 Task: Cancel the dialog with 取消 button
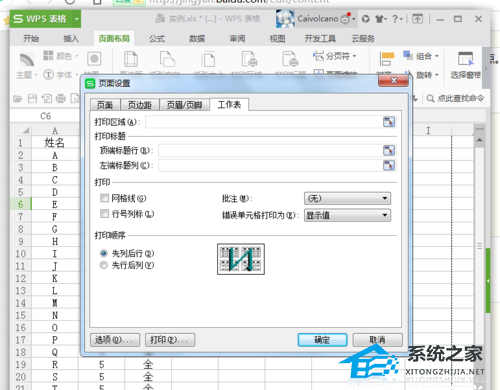(377, 340)
